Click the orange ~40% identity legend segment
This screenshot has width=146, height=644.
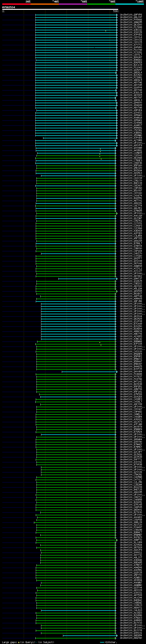pos(45,4)
